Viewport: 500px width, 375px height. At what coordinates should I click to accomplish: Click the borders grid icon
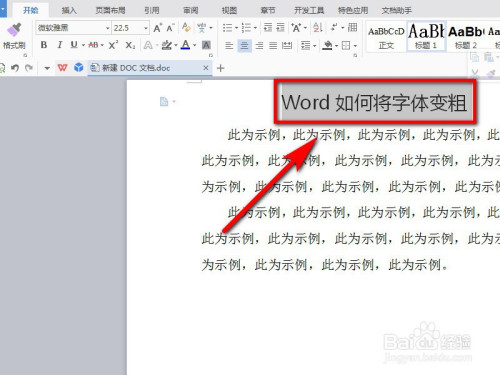point(346,45)
